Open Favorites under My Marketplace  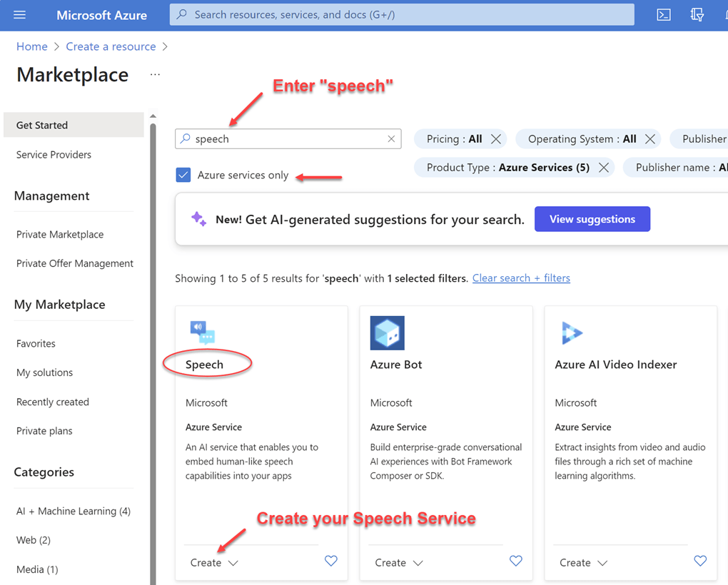[36, 343]
